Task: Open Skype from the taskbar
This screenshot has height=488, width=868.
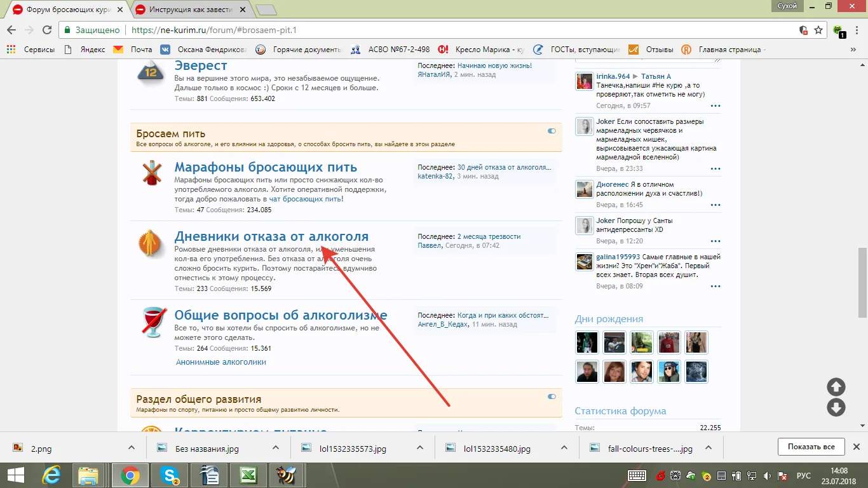Action: click(170, 475)
